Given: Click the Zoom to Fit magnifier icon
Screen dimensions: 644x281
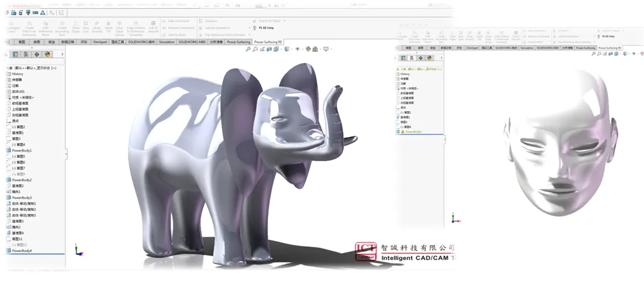Looking at the screenshot, I should point(249,49).
